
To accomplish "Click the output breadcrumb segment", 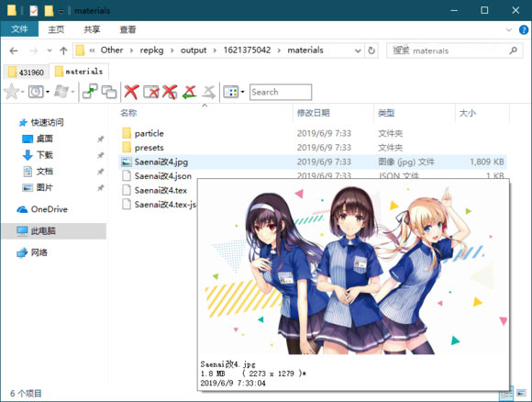I will (194, 50).
